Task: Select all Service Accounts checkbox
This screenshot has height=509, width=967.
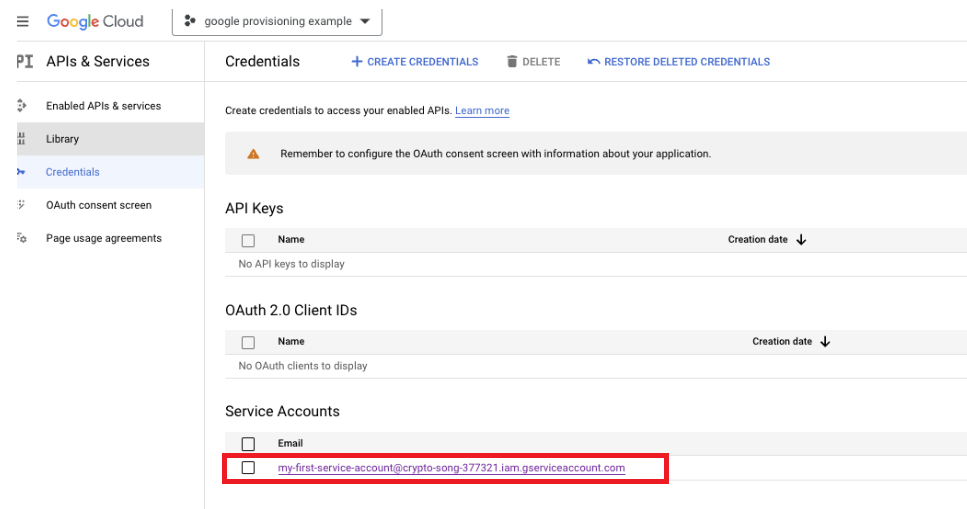Action: coord(248,444)
